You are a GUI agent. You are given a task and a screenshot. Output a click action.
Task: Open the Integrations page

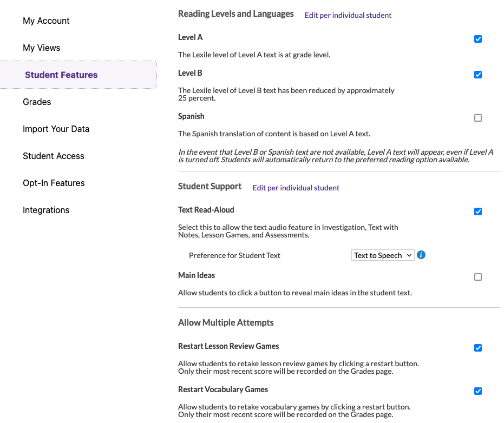pos(46,210)
